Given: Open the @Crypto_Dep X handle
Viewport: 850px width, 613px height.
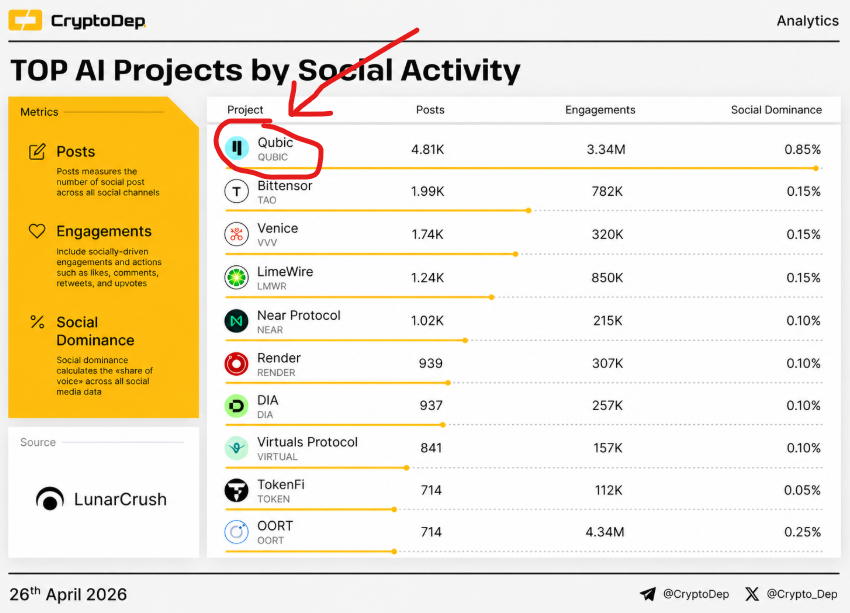Looking at the screenshot, I should [x=802, y=594].
